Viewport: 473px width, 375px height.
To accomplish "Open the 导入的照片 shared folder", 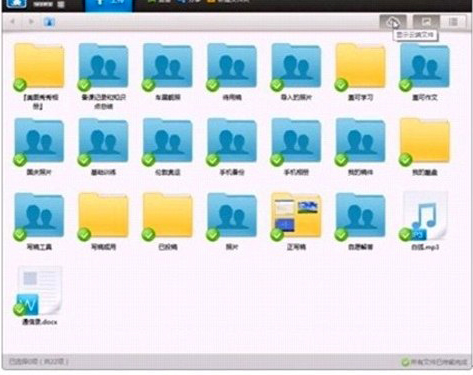I will coord(296,71).
